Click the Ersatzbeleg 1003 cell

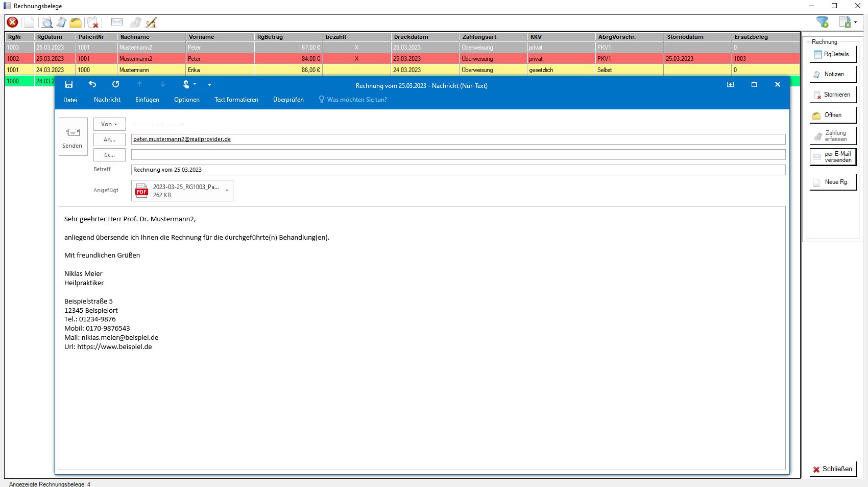pos(766,59)
